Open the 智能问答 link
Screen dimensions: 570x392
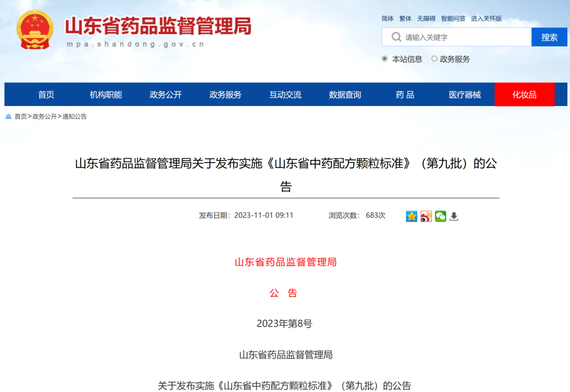[453, 18]
